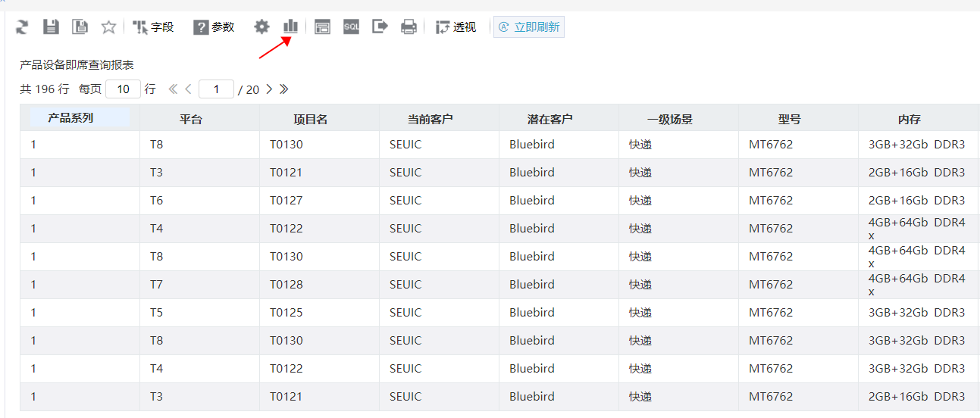
Task: Click the 共 196 行 row count
Action: pos(45,89)
